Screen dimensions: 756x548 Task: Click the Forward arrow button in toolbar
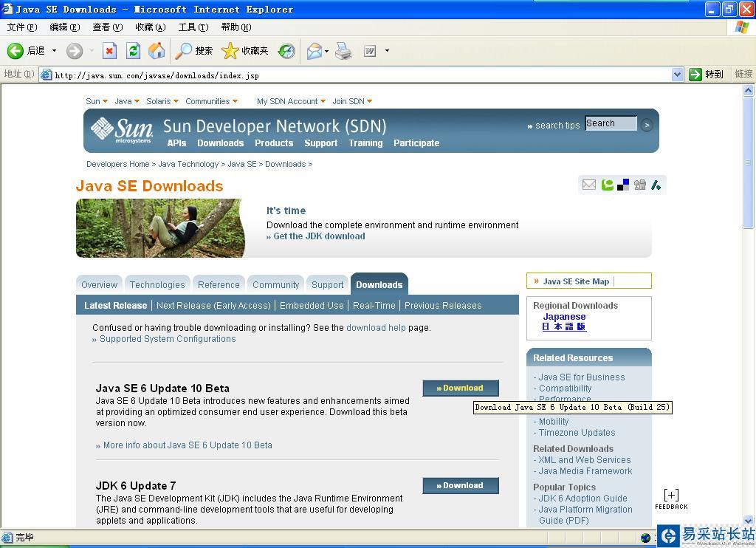point(75,51)
